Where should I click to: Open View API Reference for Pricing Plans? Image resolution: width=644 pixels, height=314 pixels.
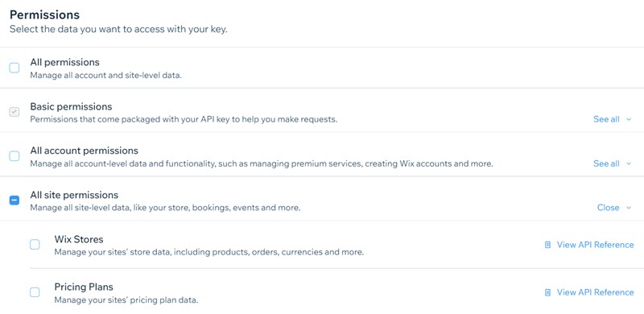595,292
